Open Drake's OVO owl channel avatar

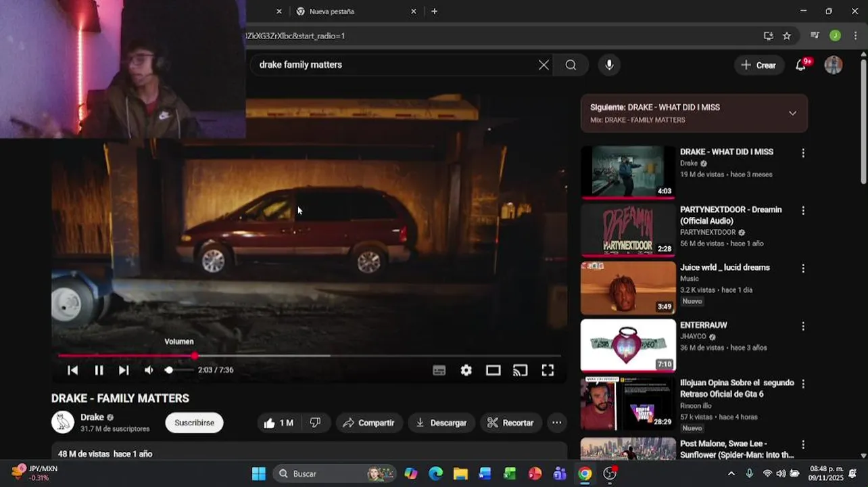coord(63,422)
